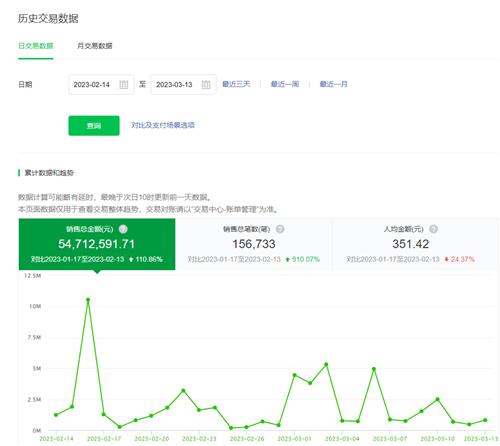Select the 人均金额 351.42 card
Screen dimensions: 500x446
pyautogui.click(x=411, y=244)
